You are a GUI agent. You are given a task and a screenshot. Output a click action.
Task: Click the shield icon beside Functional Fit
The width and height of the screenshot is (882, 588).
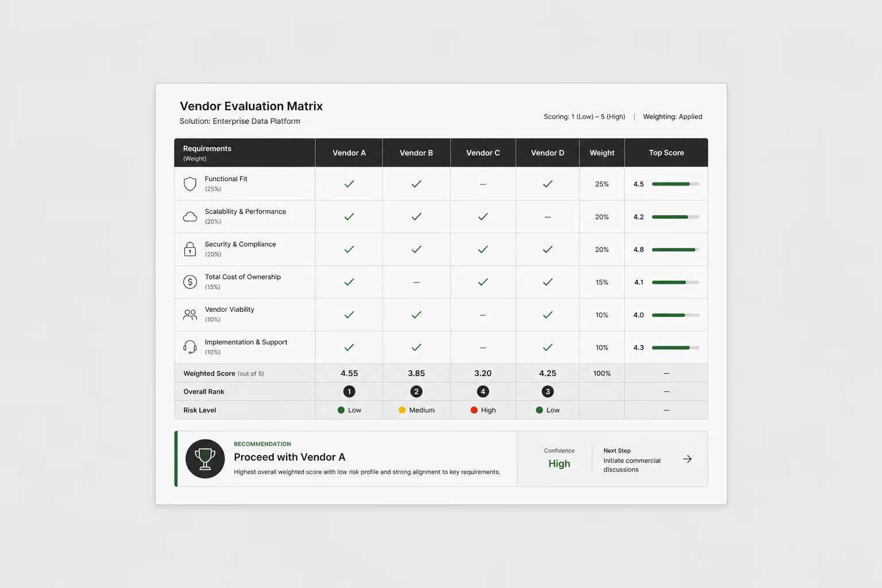click(190, 184)
